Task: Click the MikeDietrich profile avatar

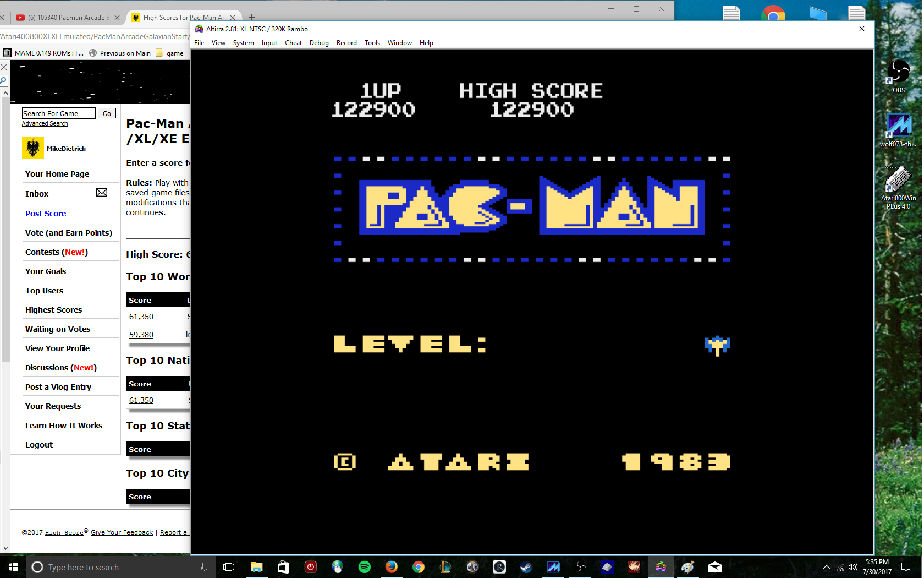Action: [33, 148]
